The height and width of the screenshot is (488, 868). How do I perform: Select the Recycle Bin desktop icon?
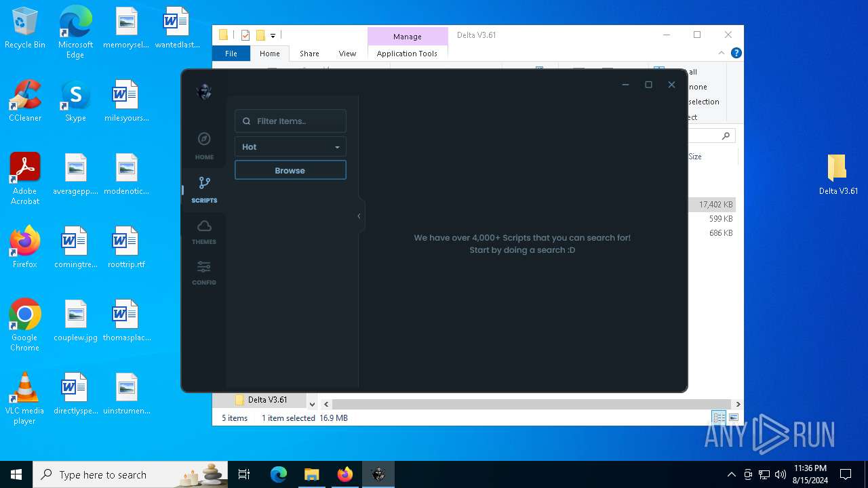pos(25,28)
